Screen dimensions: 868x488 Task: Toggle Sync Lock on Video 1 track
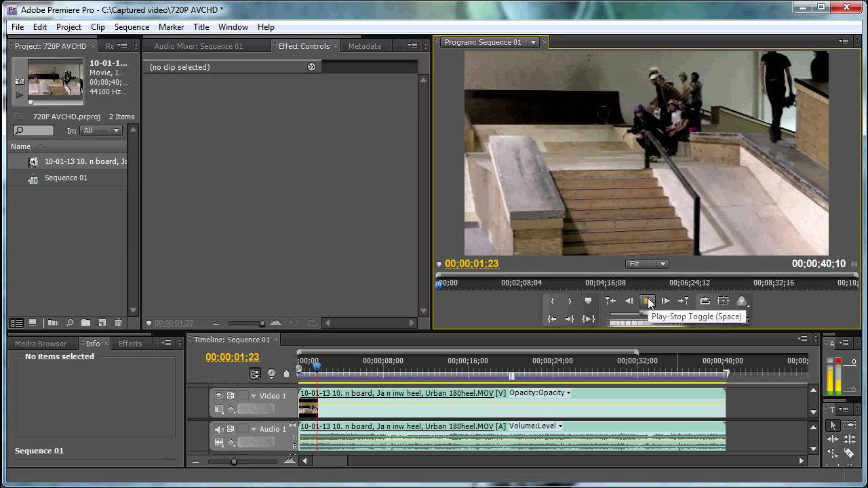pyautogui.click(x=231, y=396)
